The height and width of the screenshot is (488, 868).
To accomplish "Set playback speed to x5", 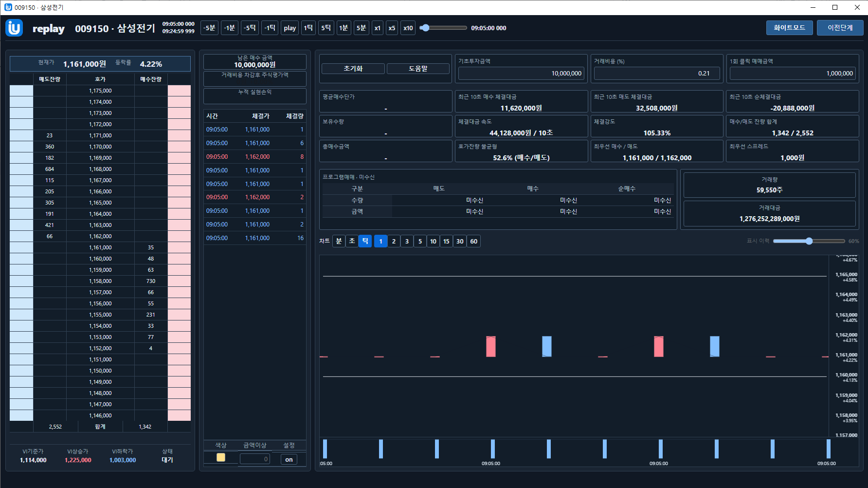I will pyautogui.click(x=392, y=28).
